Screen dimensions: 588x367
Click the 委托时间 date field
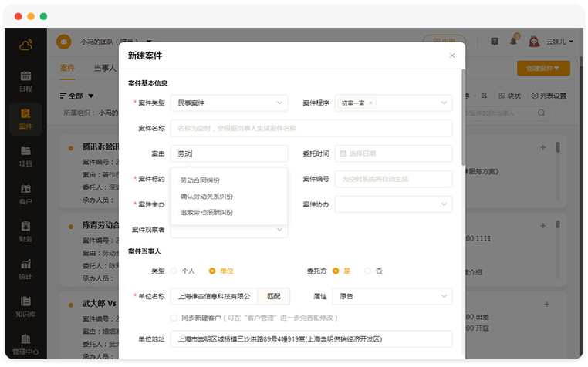click(394, 153)
